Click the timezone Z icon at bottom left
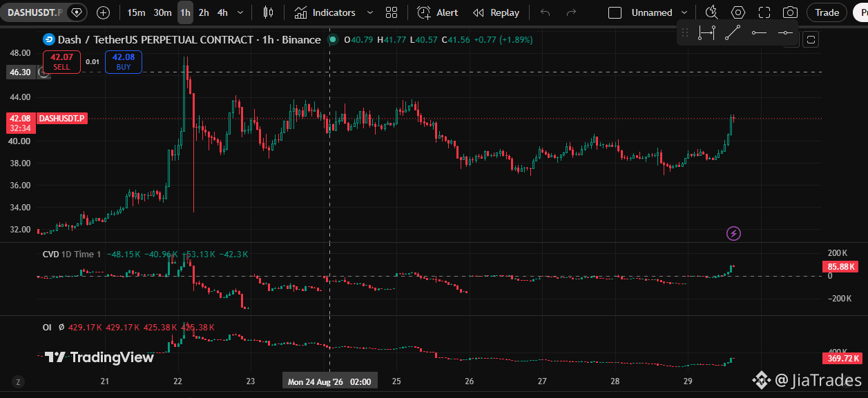This screenshot has height=398, width=868. pyautogui.click(x=19, y=381)
